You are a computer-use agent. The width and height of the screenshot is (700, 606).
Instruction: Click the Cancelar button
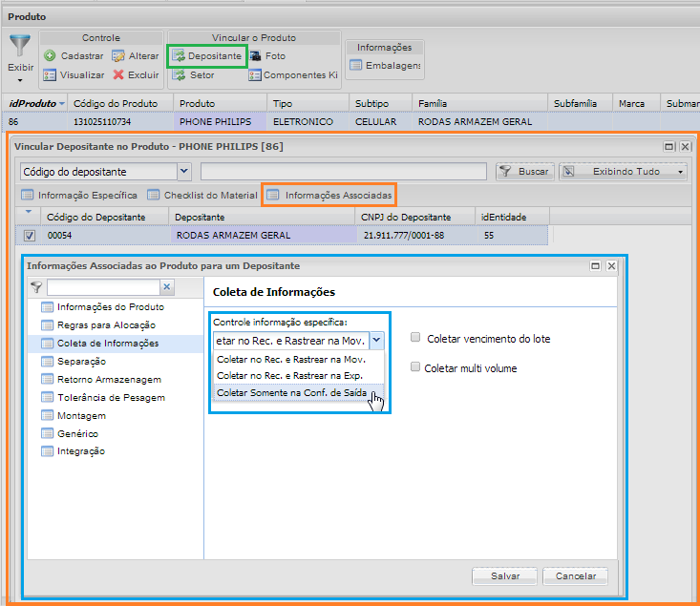click(x=576, y=576)
